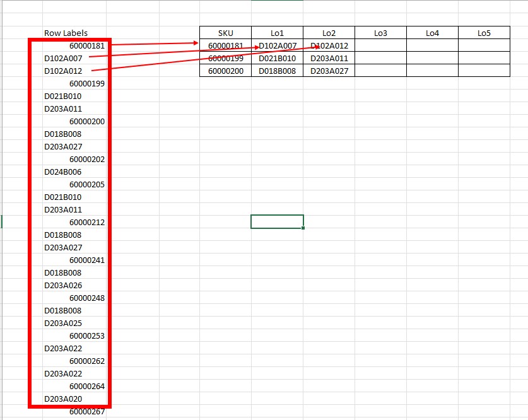528x420 pixels.
Task: Select D203A027 directly above 60000241
Action: [x=74, y=247]
